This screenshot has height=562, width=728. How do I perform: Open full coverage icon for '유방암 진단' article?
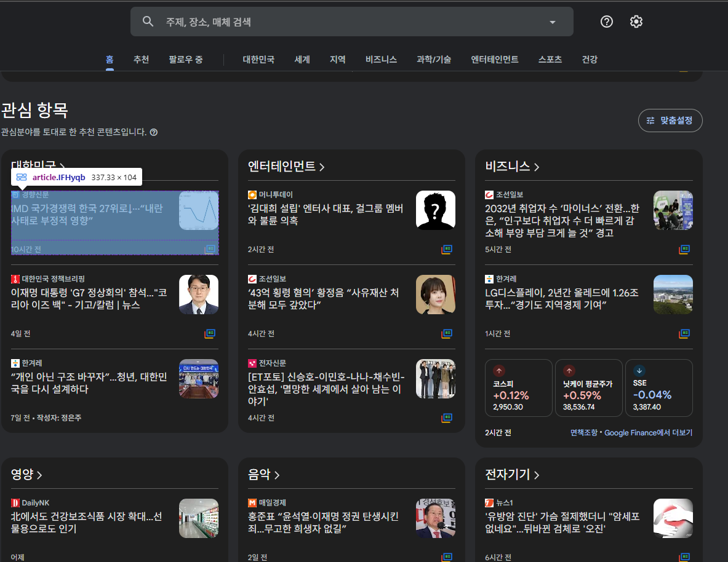tap(684, 557)
